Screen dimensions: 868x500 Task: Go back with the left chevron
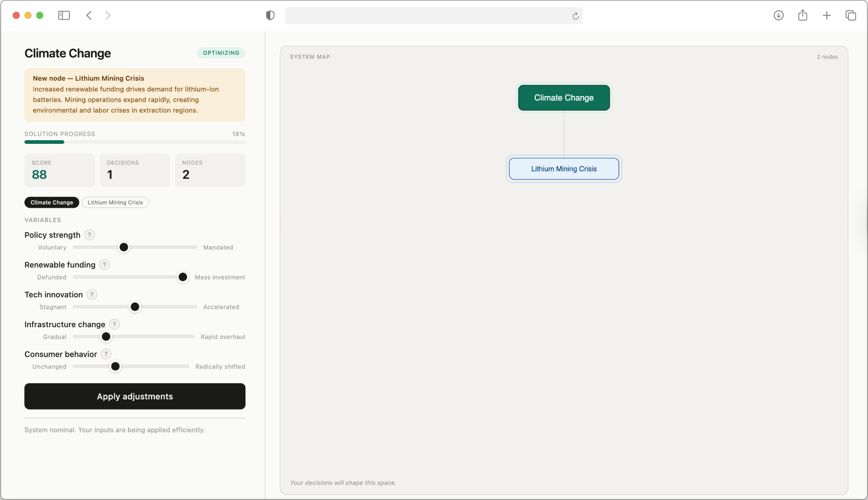click(x=89, y=16)
